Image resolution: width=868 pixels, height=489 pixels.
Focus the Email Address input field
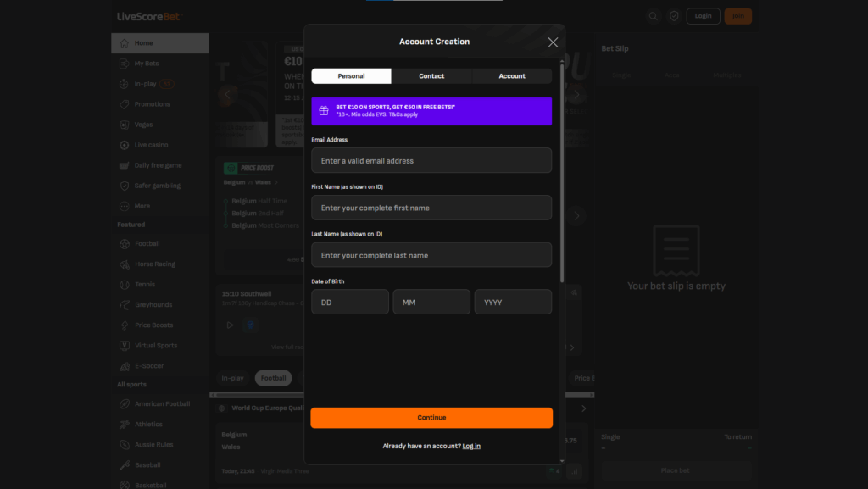pyautogui.click(x=431, y=160)
